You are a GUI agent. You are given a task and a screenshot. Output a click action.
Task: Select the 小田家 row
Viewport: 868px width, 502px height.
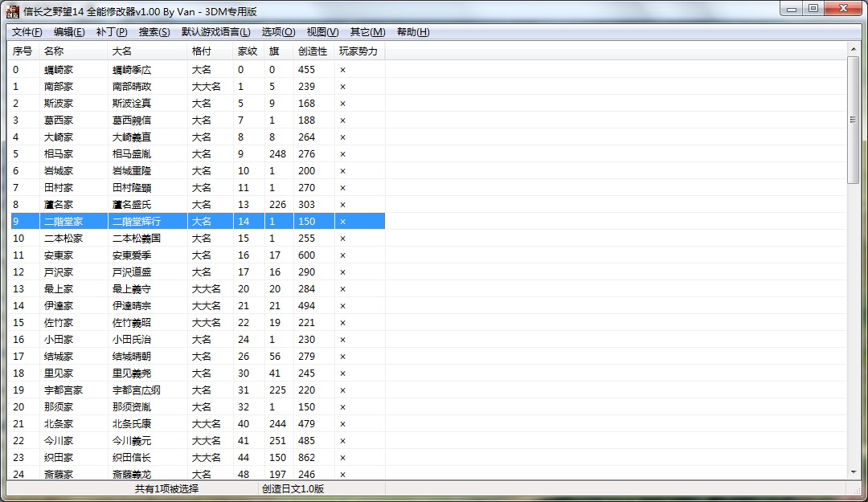coord(198,340)
